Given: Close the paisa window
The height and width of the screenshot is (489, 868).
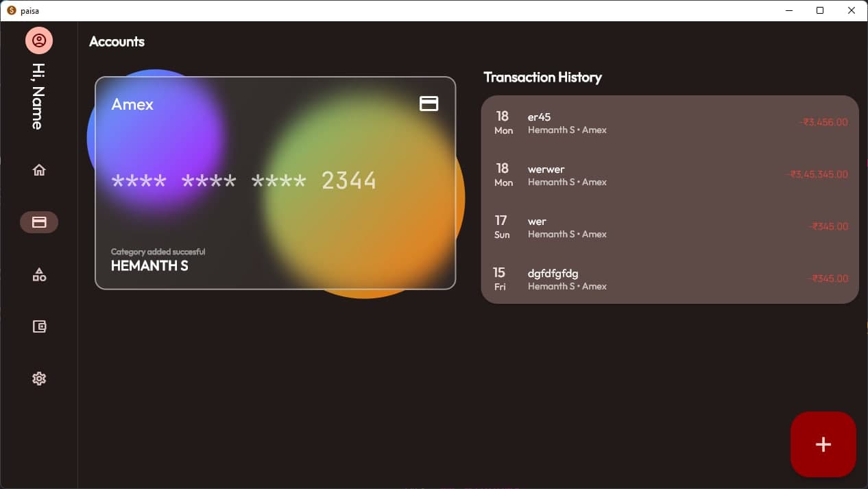Looking at the screenshot, I should [852, 10].
